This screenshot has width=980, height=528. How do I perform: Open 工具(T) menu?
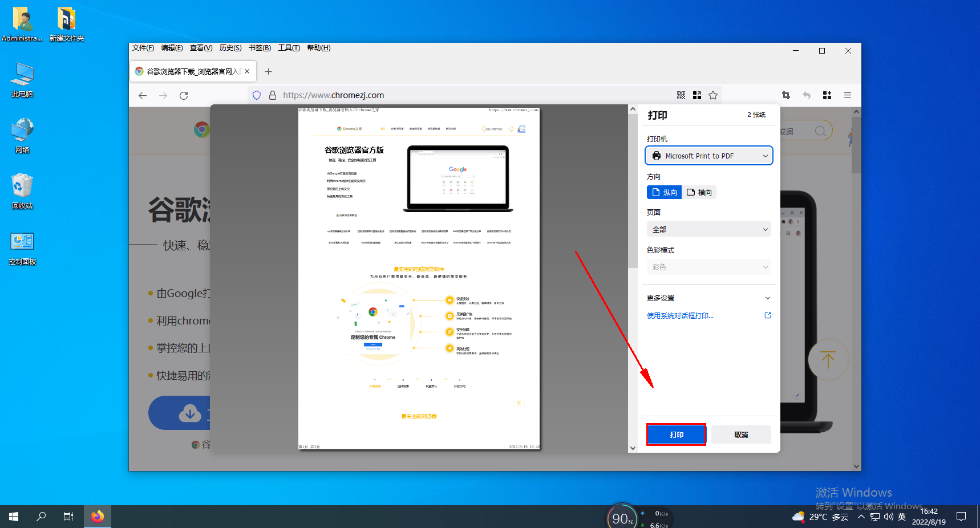pyautogui.click(x=289, y=48)
